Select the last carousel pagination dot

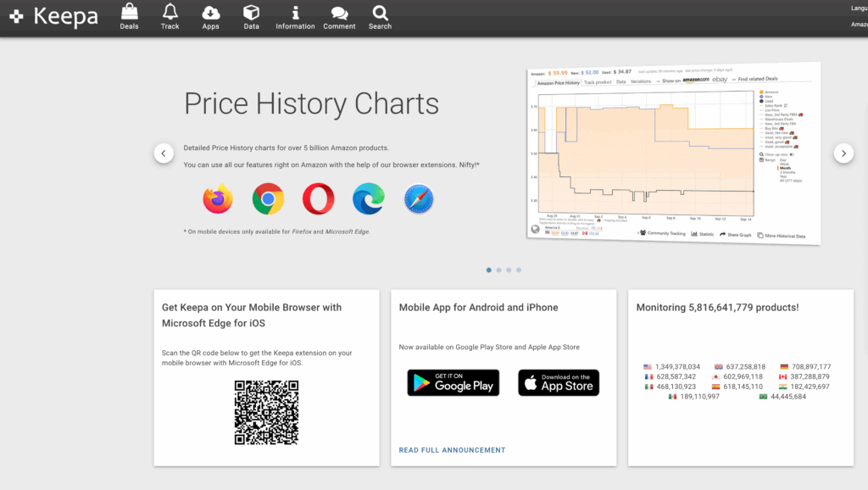pos(519,270)
